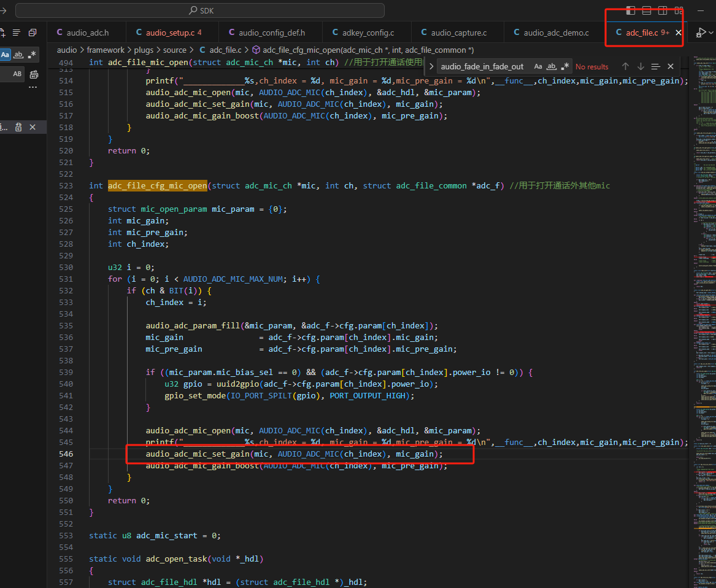Toggle Use Regular Expression in editor find widget

tap(565, 66)
